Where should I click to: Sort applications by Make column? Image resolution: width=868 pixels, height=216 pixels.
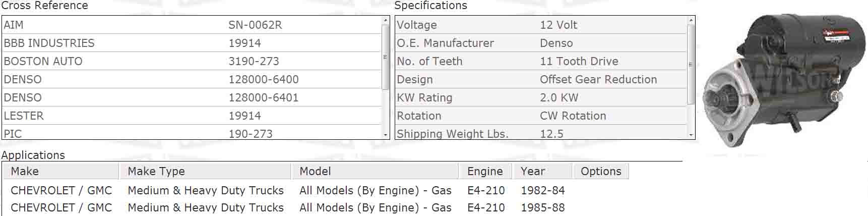(x=60, y=171)
